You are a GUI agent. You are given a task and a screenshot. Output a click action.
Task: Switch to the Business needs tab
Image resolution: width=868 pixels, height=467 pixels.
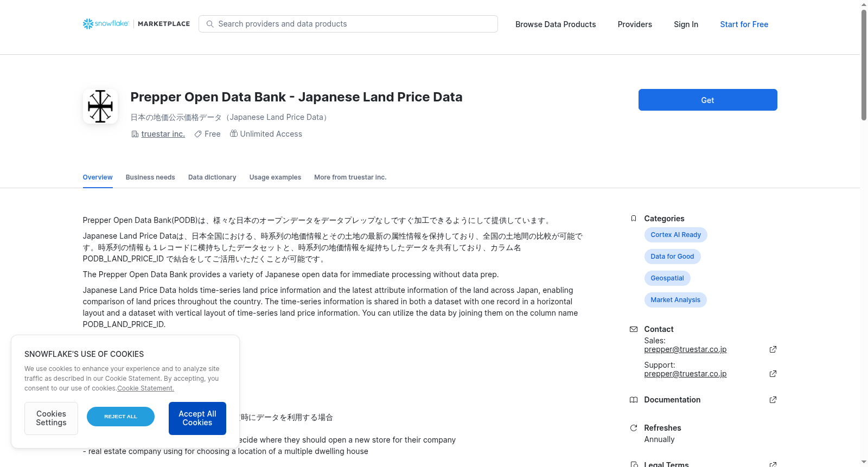(150, 177)
